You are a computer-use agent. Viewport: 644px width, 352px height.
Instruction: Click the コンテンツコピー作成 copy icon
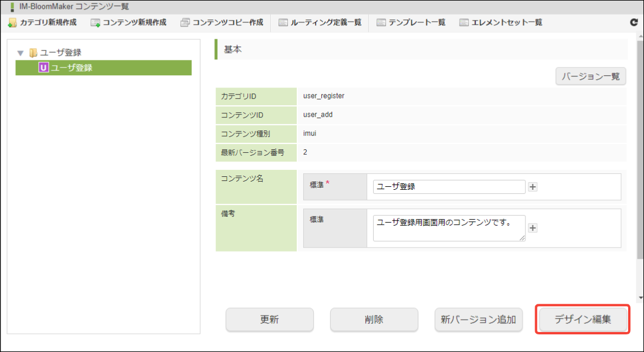click(185, 22)
